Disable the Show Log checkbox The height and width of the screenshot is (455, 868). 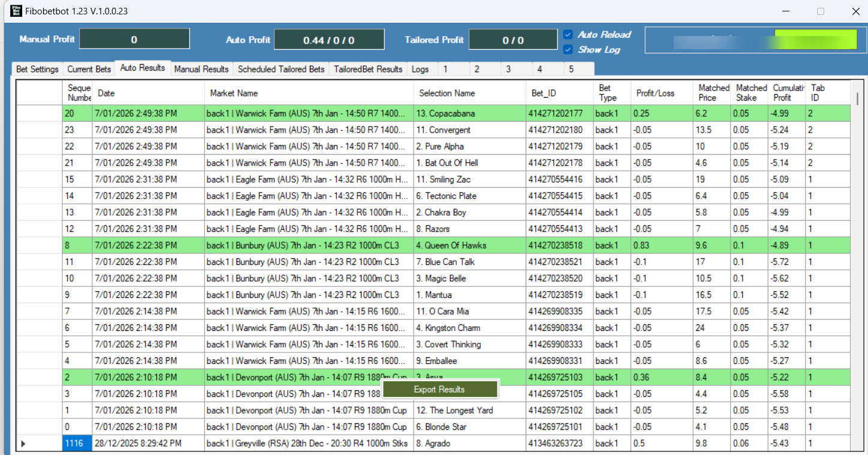[x=568, y=50]
